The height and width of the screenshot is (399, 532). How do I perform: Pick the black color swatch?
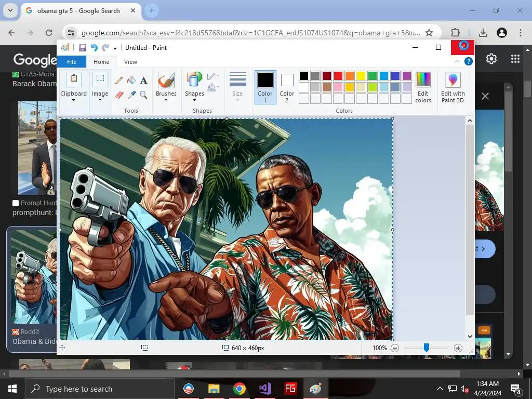point(304,76)
